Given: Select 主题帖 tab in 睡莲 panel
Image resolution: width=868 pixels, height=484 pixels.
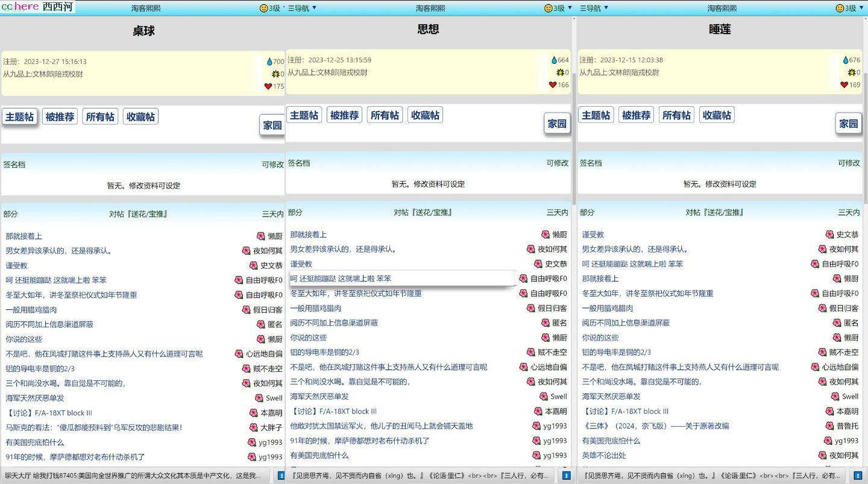Looking at the screenshot, I should (596, 115).
